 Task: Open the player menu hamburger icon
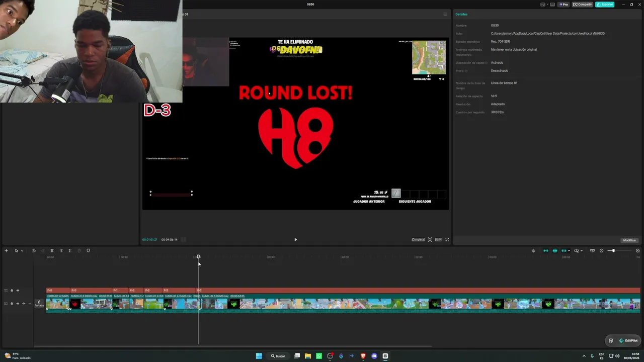(445, 14)
